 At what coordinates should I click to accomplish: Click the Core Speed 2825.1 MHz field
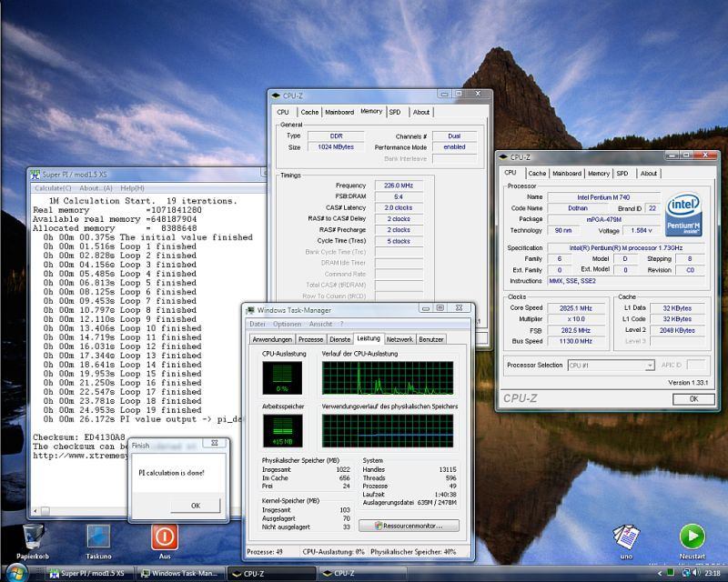tap(576, 308)
